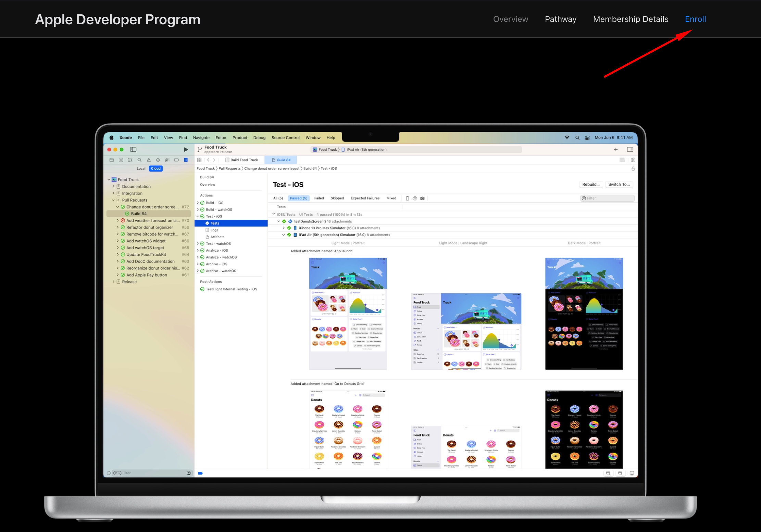This screenshot has width=761, height=532.
Task: Toggle the Xcode navigator sidebar icon
Action: point(133,150)
